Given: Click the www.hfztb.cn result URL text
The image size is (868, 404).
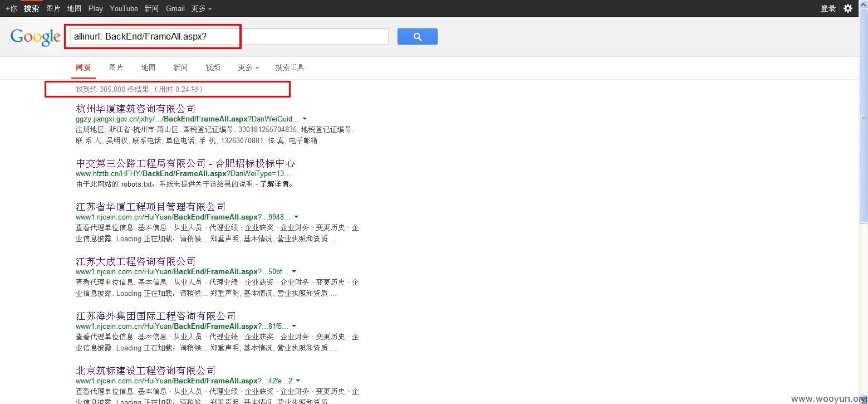Looking at the screenshot, I should tap(183, 174).
